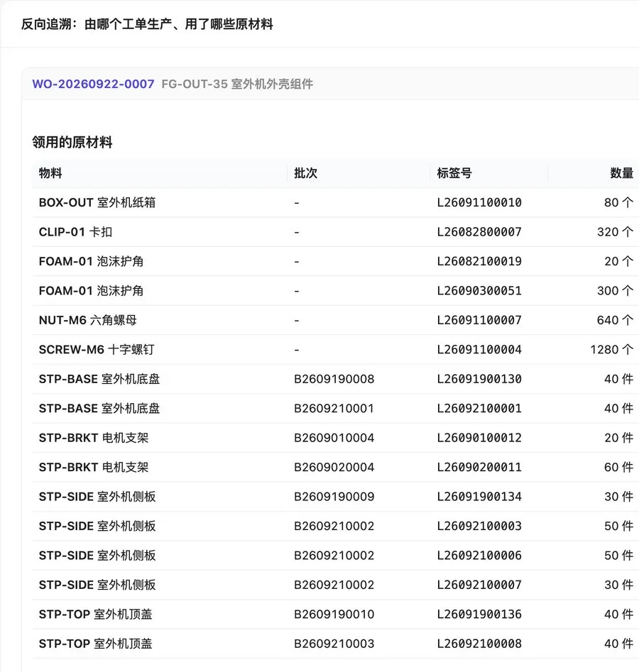Select batch number B2609190008
This screenshot has width=639, height=672.
[334, 379]
